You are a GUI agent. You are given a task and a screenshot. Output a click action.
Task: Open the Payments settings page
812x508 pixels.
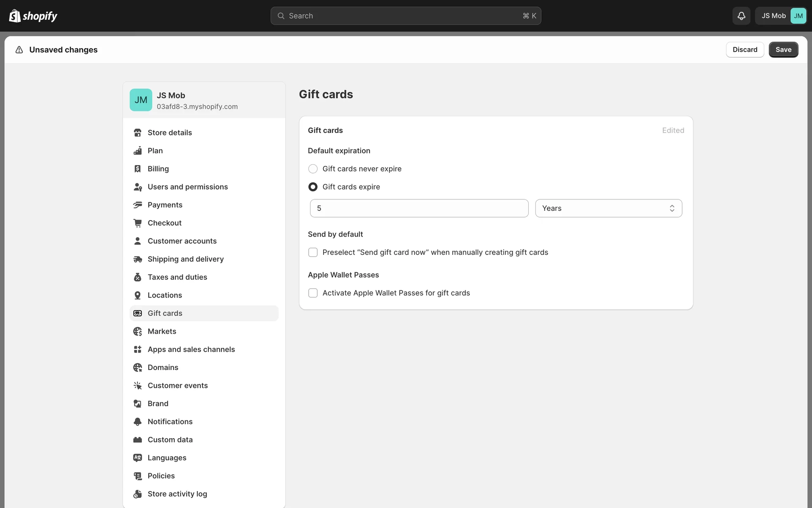(x=165, y=205)
